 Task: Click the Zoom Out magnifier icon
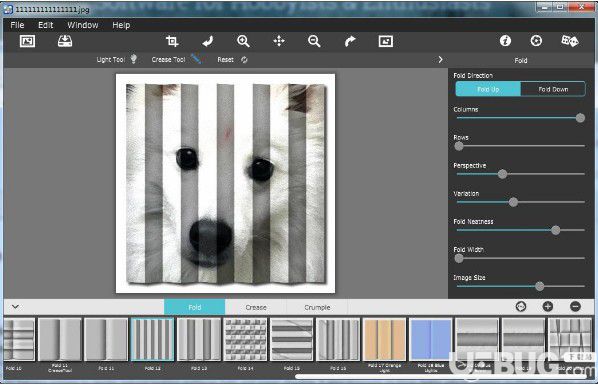pyautogui.click(x=314, y=41)
